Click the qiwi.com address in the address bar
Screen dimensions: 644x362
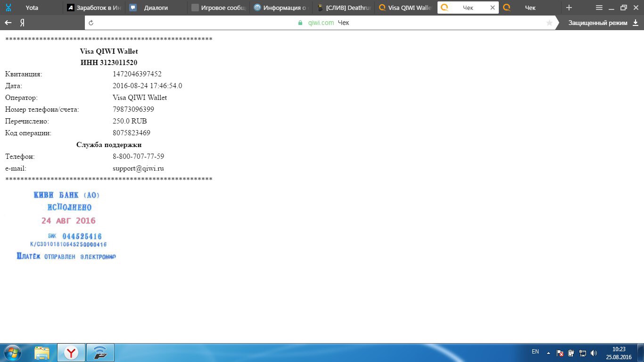click(321, 23)
